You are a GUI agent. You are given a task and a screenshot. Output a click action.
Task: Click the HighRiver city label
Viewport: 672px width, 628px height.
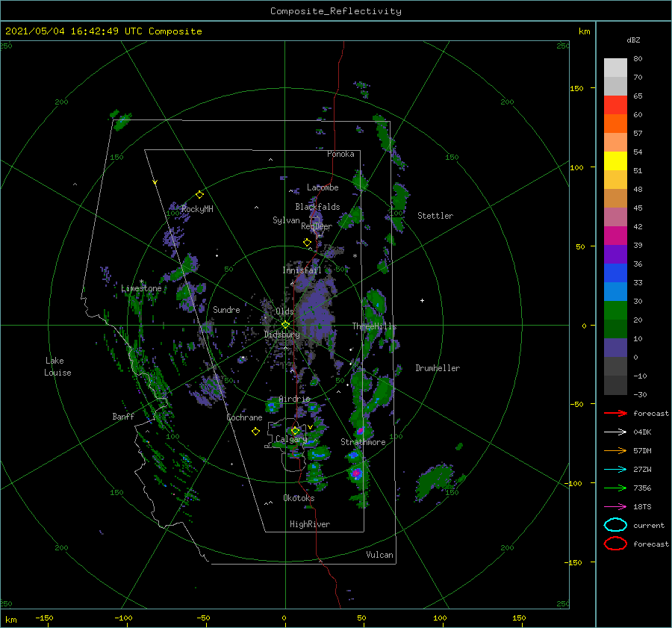pyautogui.click(x=309, y=524)
